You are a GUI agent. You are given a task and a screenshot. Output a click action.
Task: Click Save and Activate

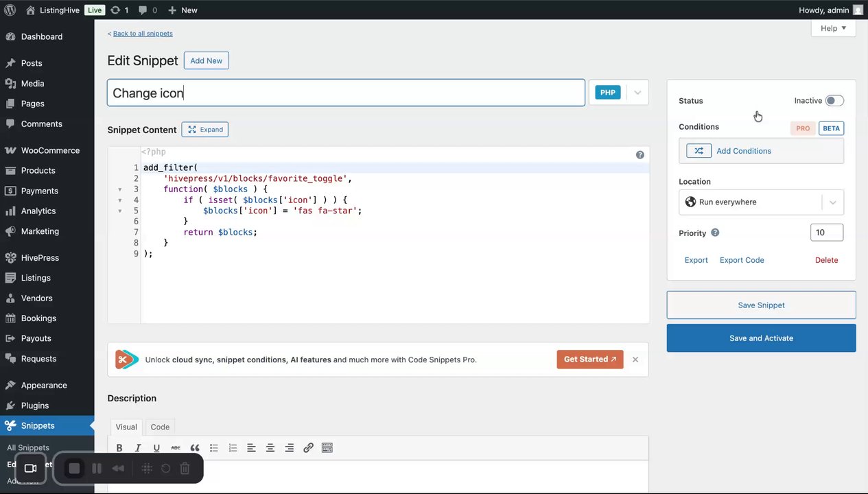point(761,338)
